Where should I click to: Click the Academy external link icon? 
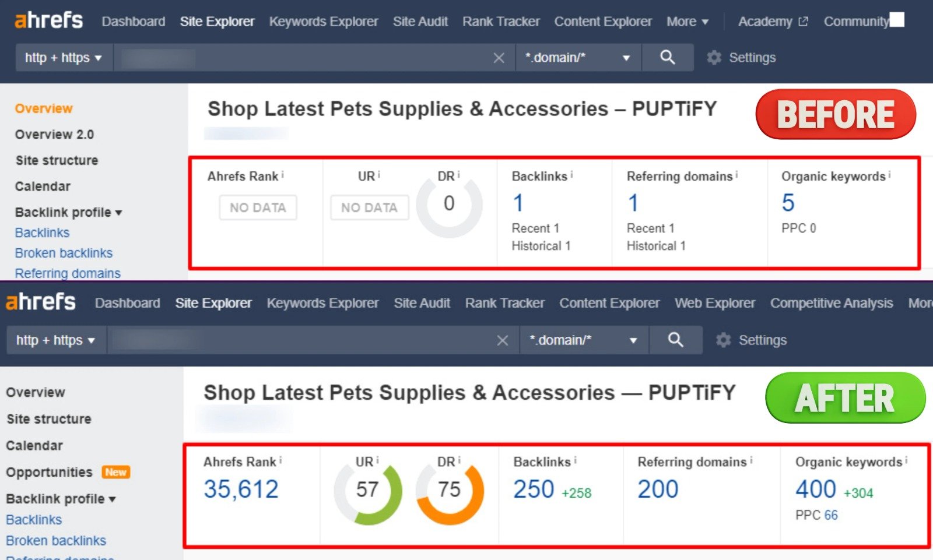point(803,22)
